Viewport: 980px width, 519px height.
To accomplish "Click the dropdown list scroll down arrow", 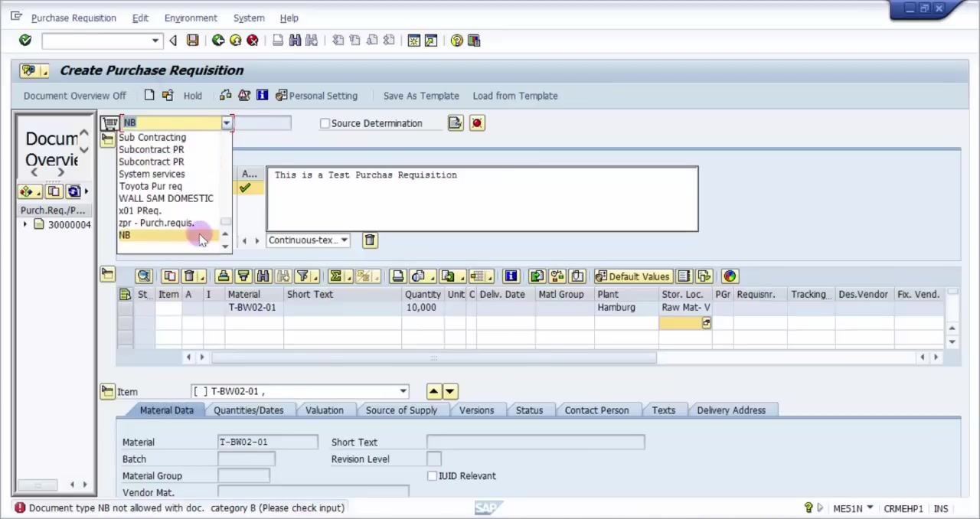I will (225, 246).
